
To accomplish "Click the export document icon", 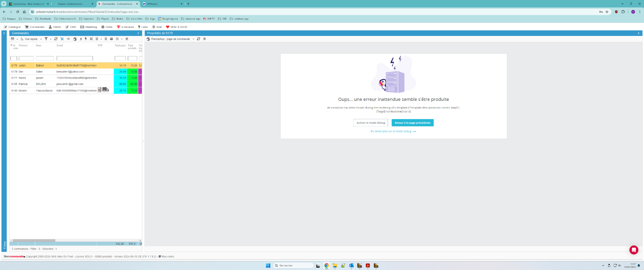I will (x=106, y=39).
